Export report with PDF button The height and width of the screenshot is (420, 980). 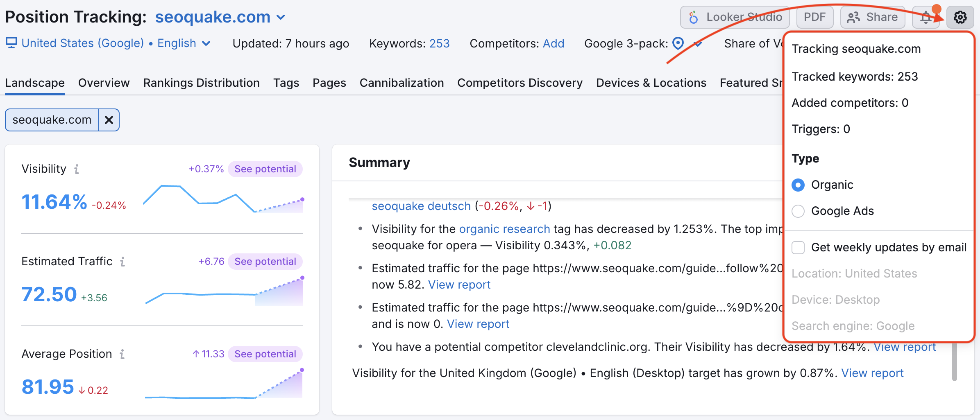814,17
